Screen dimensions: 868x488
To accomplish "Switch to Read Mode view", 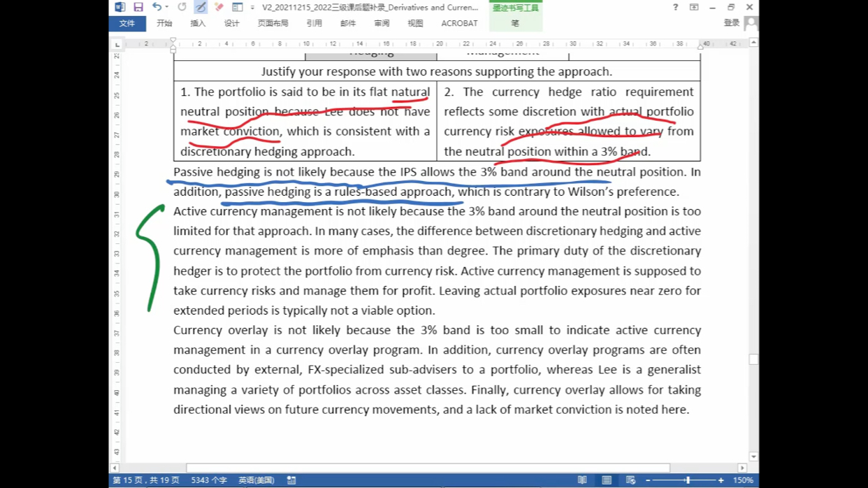I will tap(582, 480).
